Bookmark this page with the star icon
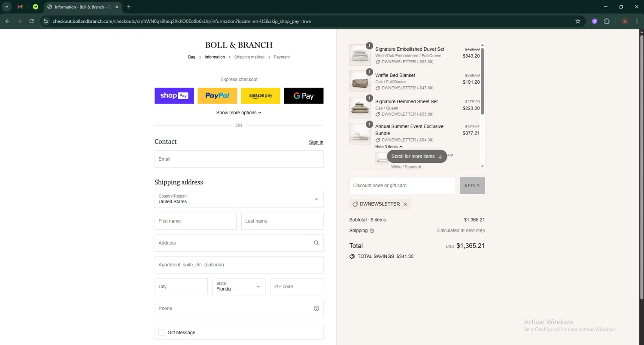Viewport: 644px width, 345px height. click(x=578, y=21)
